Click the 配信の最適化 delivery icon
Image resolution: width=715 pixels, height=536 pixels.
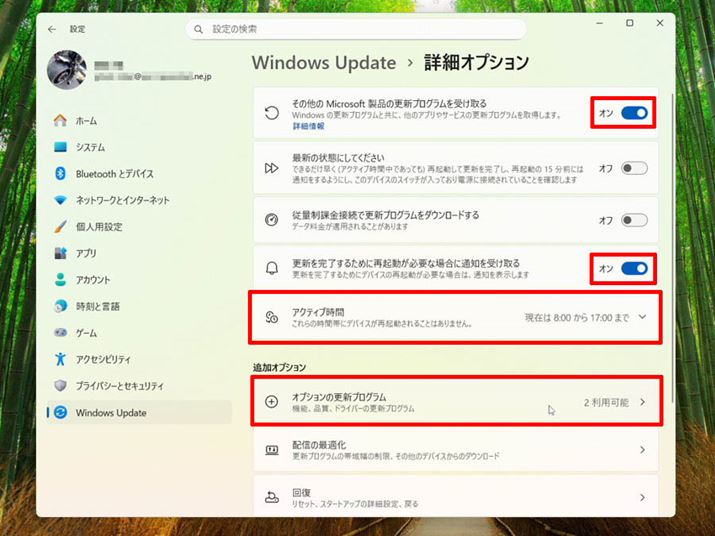272,450
